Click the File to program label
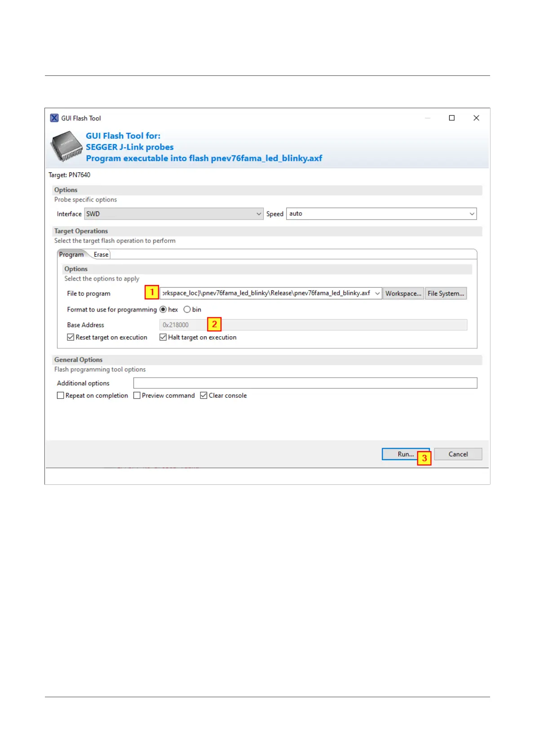This screenshot has width=535, height=756. coord(88,294)
